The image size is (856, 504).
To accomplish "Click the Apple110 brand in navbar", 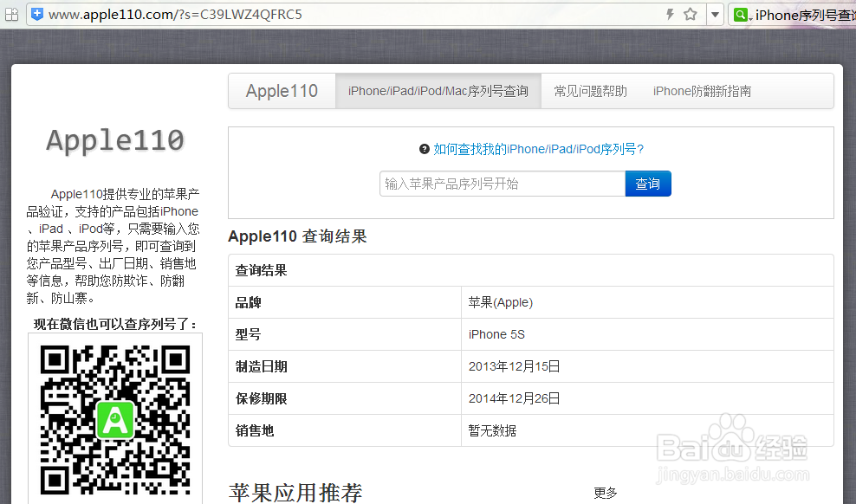I will [282, 91].
